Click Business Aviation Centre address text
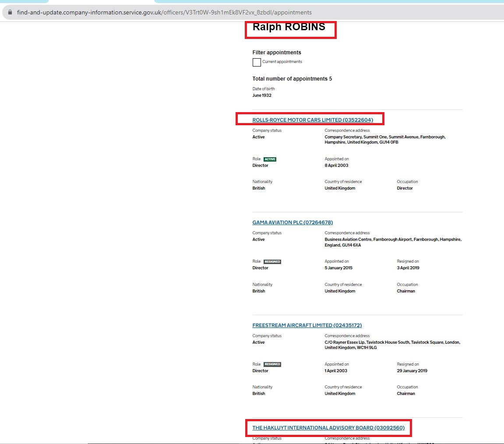The width and height of the screenshot is (504, 444). 393,242
